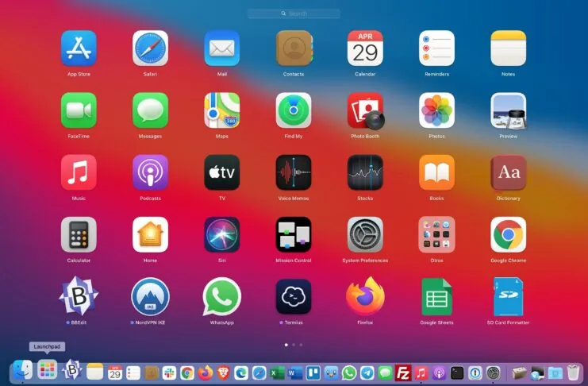Open FileZilla from the Dock

403,372
